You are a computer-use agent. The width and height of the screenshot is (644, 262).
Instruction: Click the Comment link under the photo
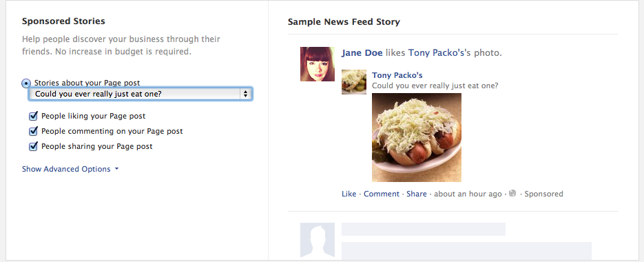click(x=382, y=194)
